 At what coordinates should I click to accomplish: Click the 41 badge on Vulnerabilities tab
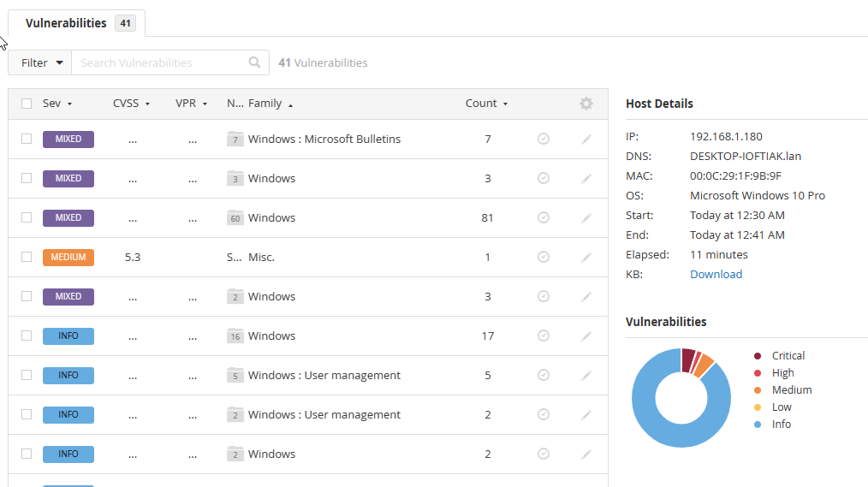(x=125, y=23)
